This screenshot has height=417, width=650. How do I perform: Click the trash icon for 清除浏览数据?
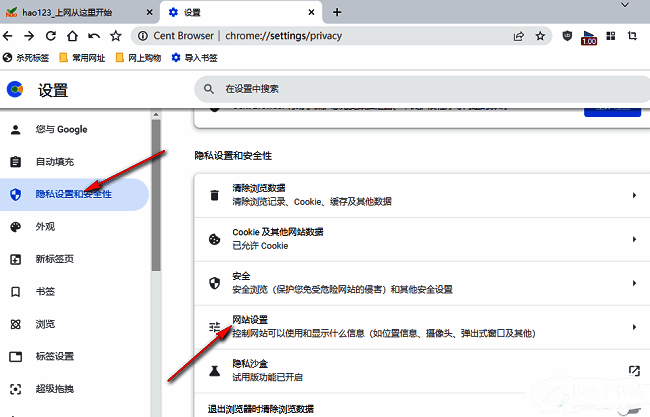[214, 195]
